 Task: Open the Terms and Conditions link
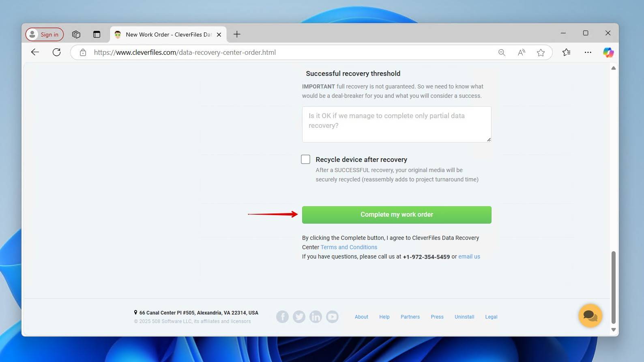(349, 247)
